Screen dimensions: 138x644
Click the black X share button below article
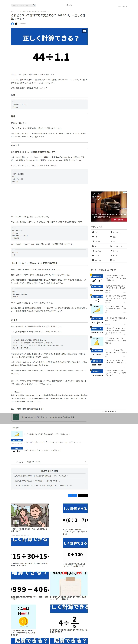coord(83,495)
